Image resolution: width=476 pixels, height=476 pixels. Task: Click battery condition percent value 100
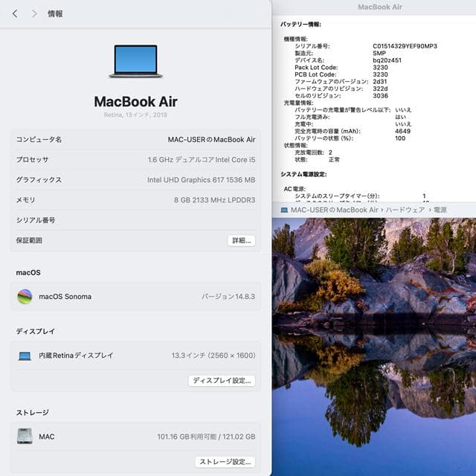pos(400,138)
